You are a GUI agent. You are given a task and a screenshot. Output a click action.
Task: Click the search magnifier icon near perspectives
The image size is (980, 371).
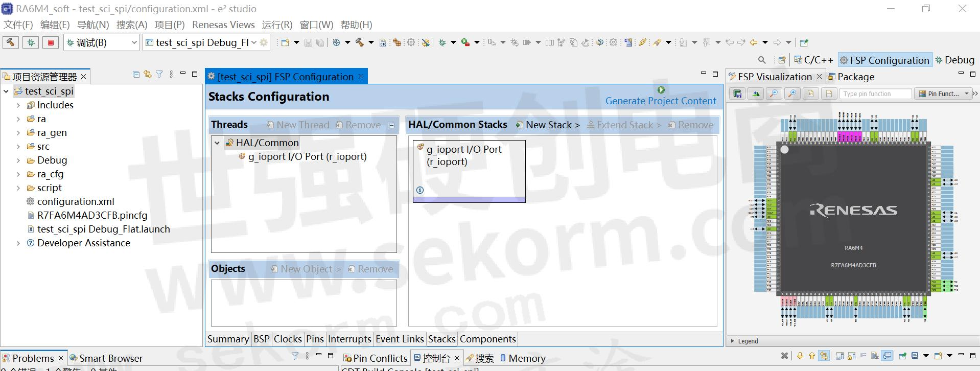pyautogui.click(x=762, y=60)
